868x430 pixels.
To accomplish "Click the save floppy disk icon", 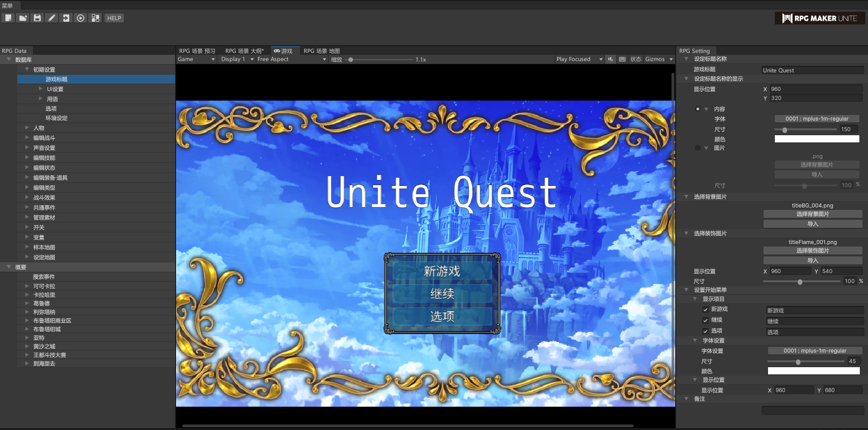I will coord(37,18).
